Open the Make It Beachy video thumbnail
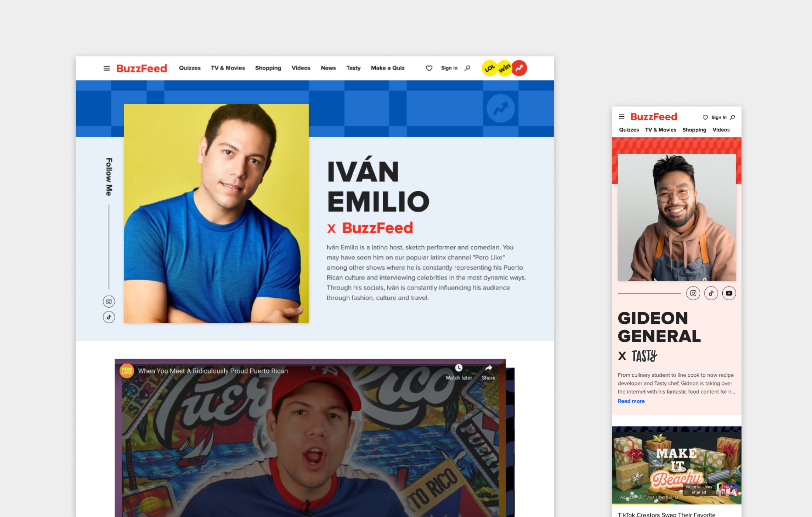 [x=677, y=465]
